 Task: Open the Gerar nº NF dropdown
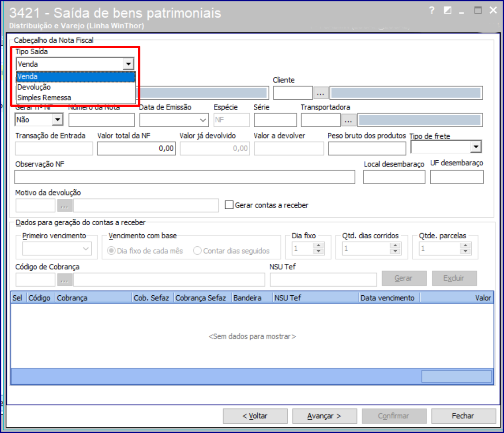(x=57, y=120)
